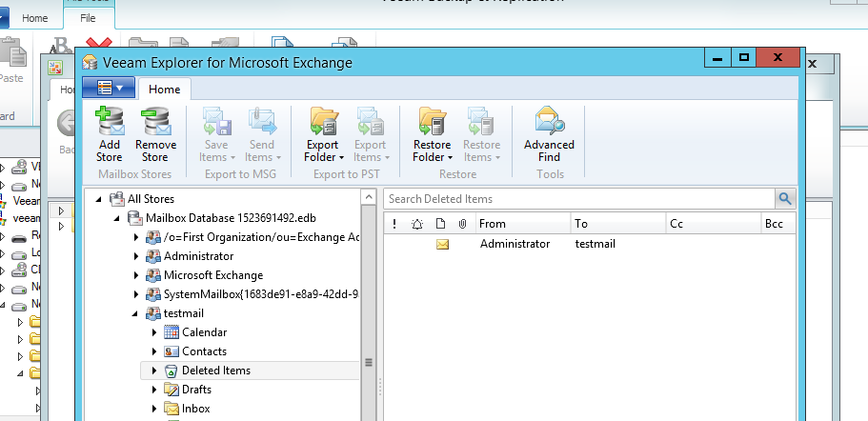Select the Inbox folder icon
This screenshot has width=868, height=421.
[x=172, y=409]
